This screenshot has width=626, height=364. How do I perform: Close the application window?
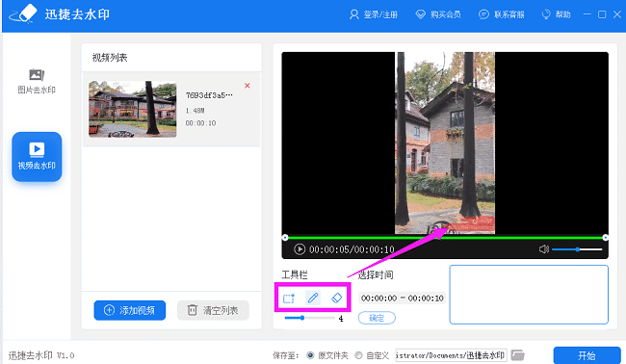pos(617,14)
